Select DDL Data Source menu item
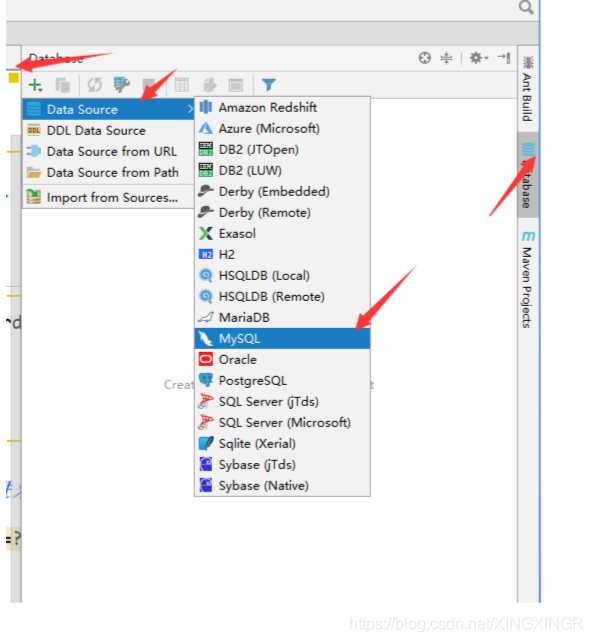 click(x=109, y=130)
